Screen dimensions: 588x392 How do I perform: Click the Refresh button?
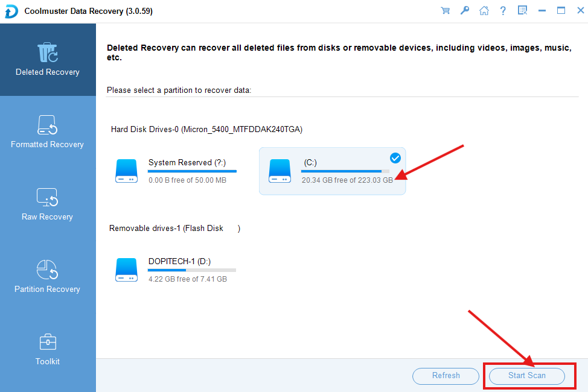[446, 376]
